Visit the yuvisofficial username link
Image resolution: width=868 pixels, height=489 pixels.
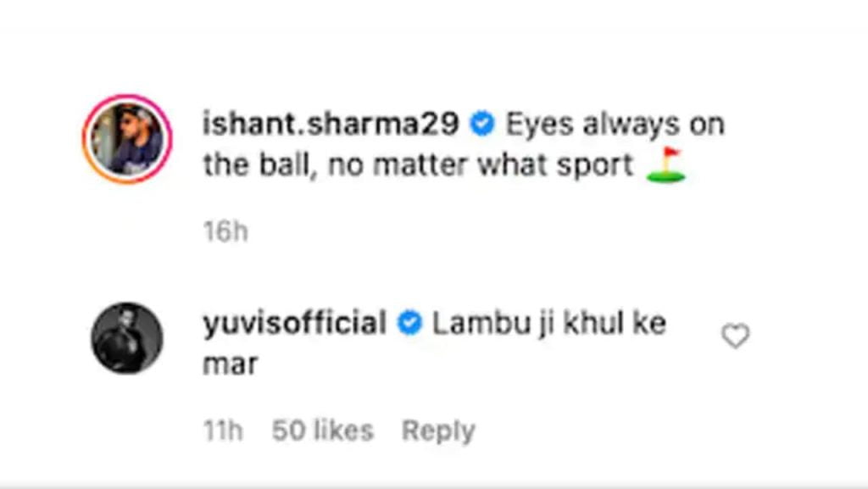click(294, 323)
